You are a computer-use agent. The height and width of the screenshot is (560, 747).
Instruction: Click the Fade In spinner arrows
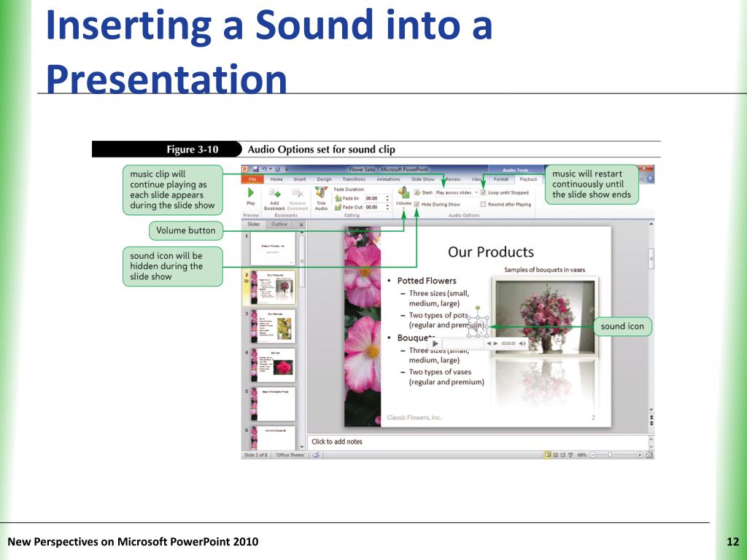click(x=387, y=198)
